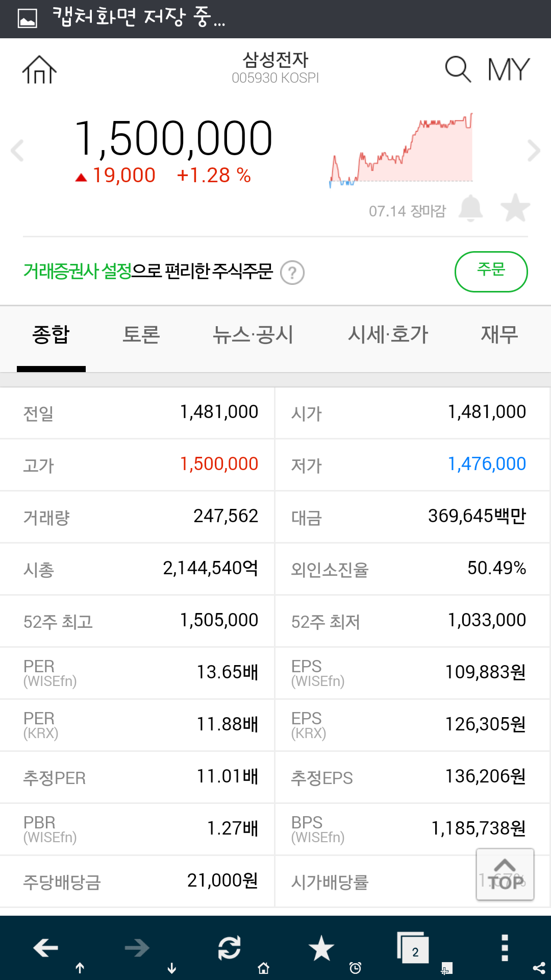Tap the home icon at top left
This screenshot has height=980, width=551.
tap(39, 69)
